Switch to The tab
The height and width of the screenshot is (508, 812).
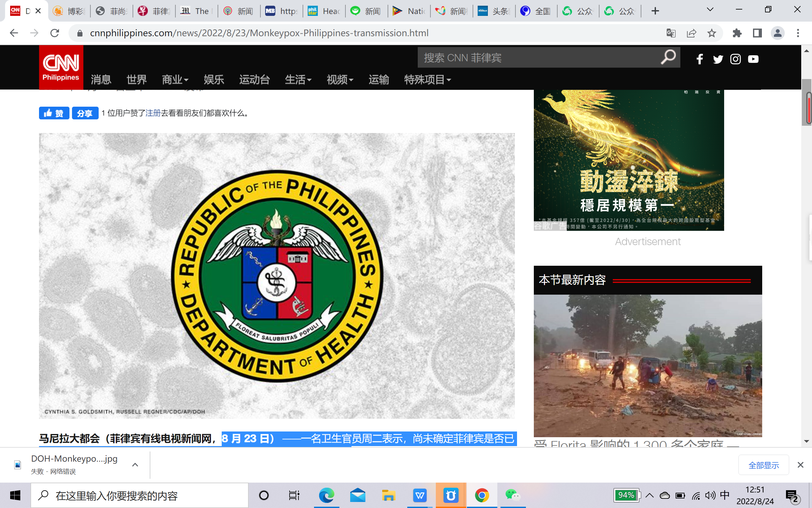(x=196, y=11)
